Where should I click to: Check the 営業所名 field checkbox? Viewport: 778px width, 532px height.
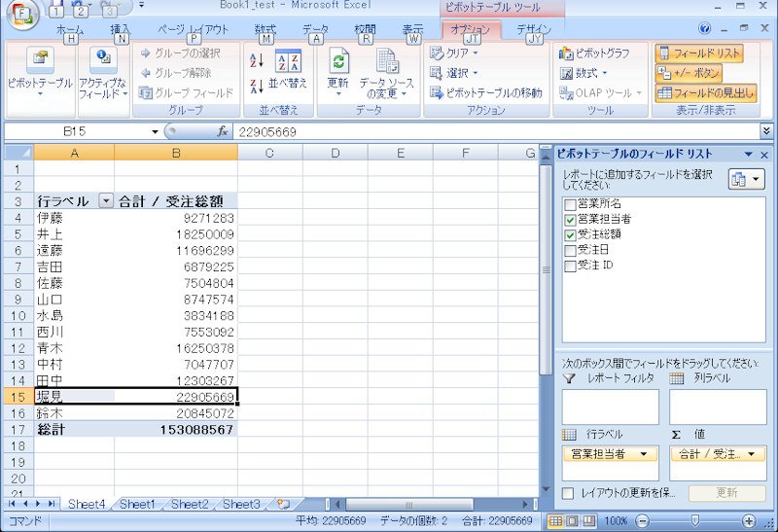click(570, 204)
